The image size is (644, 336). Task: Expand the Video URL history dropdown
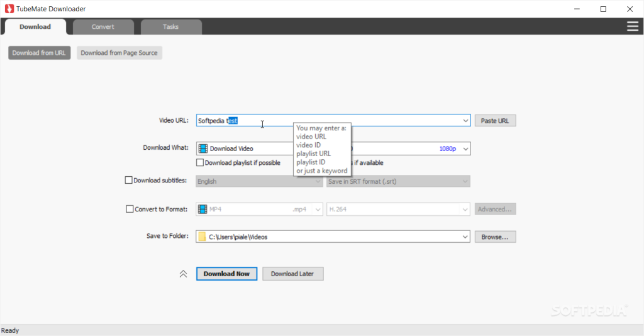pos(465,121)
